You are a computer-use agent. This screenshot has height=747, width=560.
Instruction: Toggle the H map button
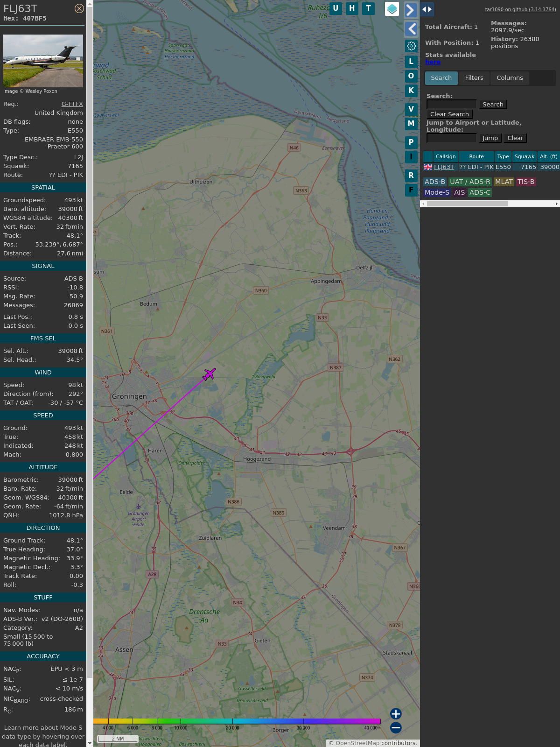point(352,8)
